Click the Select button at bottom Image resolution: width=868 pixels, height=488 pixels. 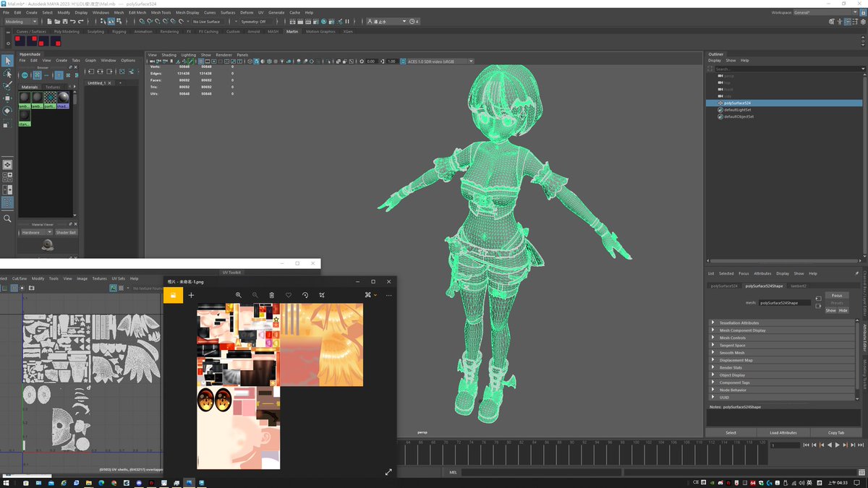click(x=731, y=432)
